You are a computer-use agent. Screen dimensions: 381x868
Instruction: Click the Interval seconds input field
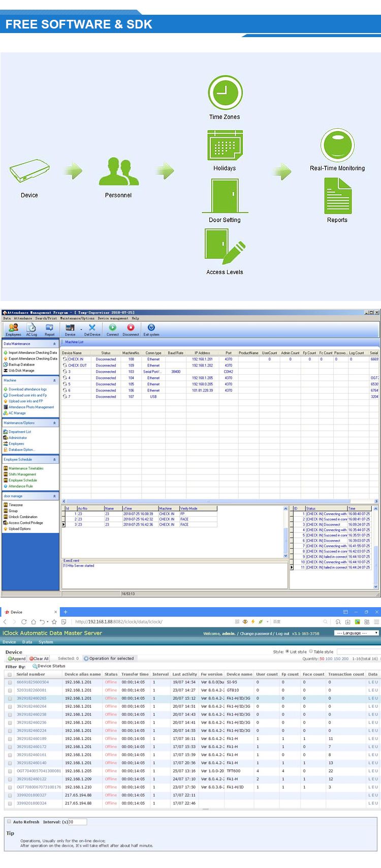[x=77, y=822]
